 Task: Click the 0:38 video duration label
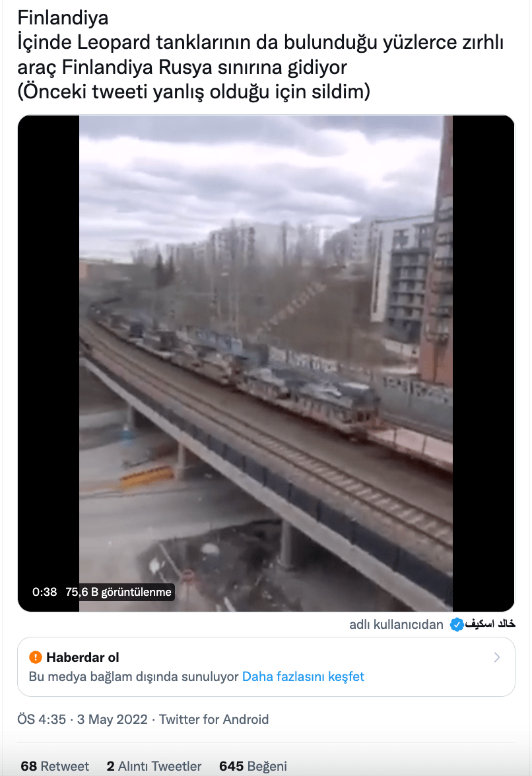click(44, 592)
